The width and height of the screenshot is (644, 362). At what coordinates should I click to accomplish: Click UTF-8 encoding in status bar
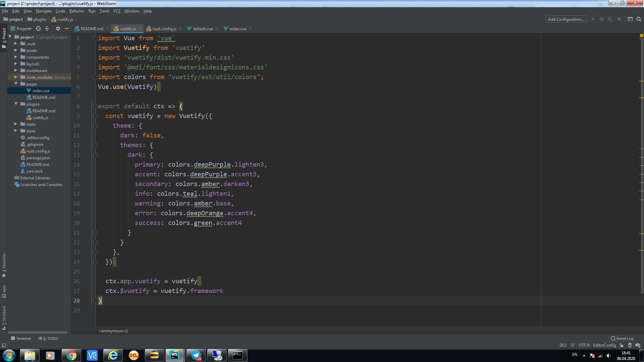coord(584,345)
